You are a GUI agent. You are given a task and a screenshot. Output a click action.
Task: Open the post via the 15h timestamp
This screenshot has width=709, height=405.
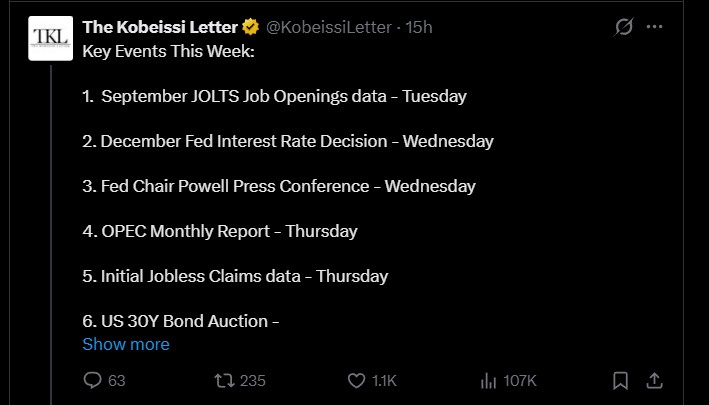tap(419, 27)
